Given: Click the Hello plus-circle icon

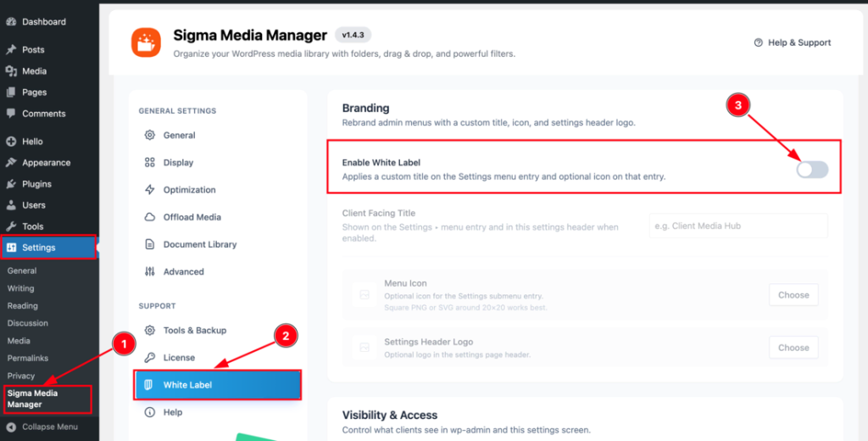Looking at the screenshot, I should pyautogui.click(x=11, y=142).
